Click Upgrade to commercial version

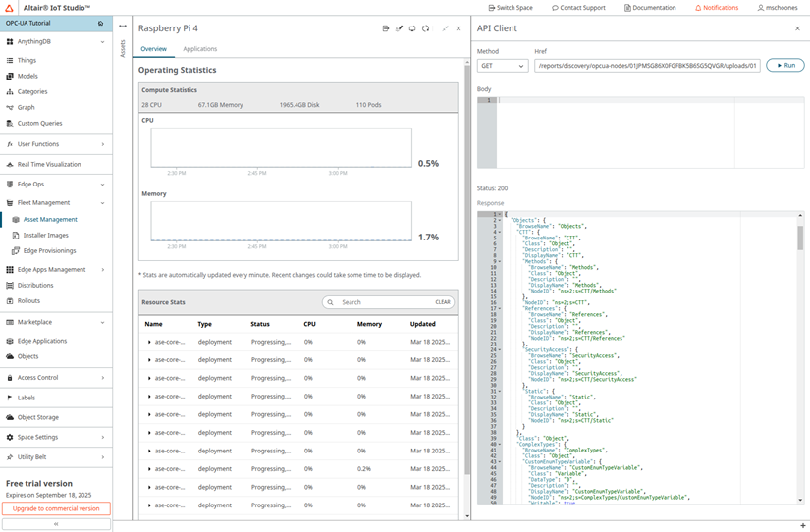[56, 508]
